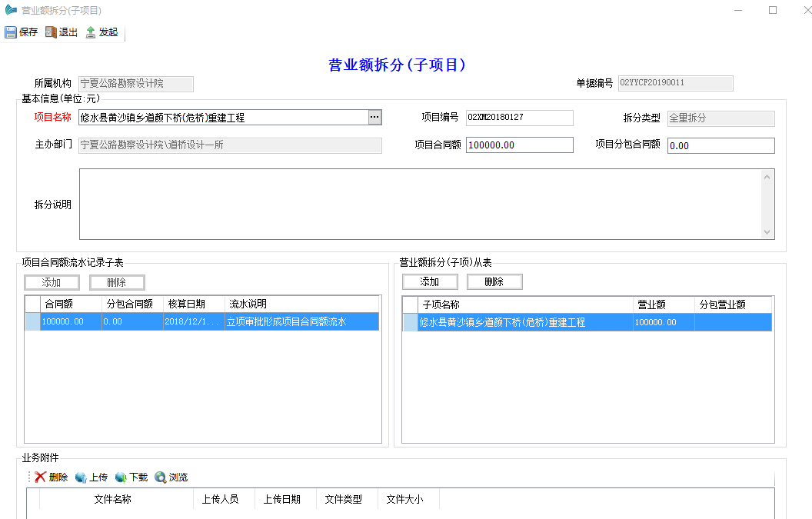The height and width of the screenshot is (519, 812).
Task: Click the 0.00 cell in contract table
Action: 132,321
